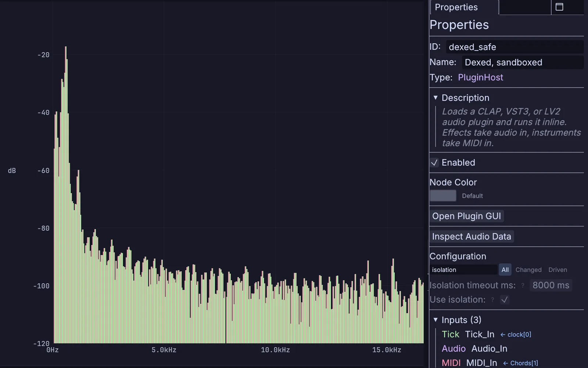Select the All configuration filter
Viewport: 588px width, 368px height.
(505, 270)
